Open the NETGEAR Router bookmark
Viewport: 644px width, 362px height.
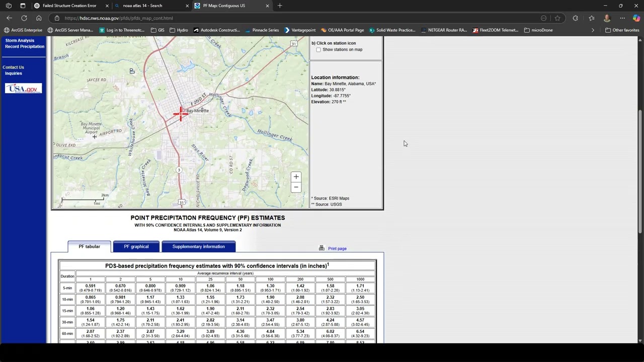point(444,30)
